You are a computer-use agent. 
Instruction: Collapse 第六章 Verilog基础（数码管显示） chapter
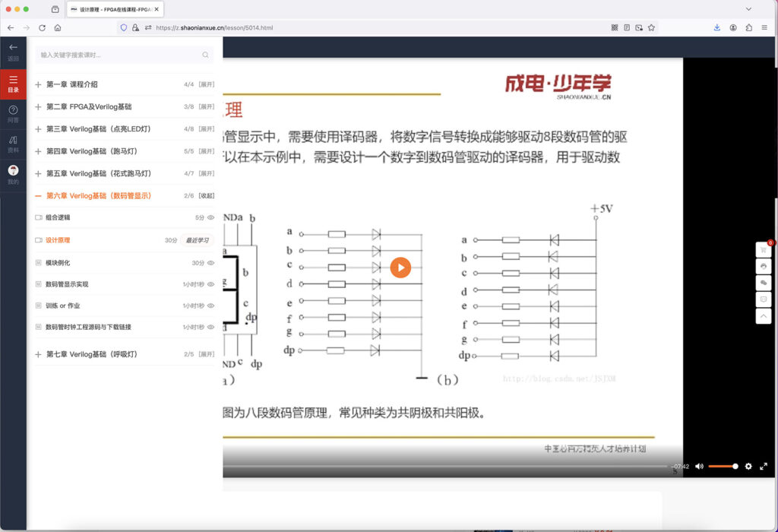tap(206, 195)
